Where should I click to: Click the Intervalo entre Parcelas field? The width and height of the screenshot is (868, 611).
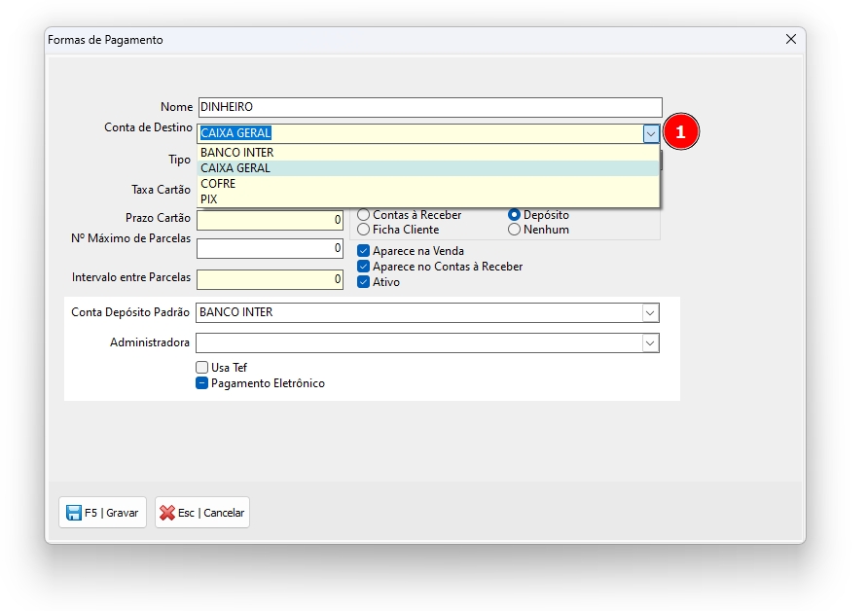coord(270,280)
